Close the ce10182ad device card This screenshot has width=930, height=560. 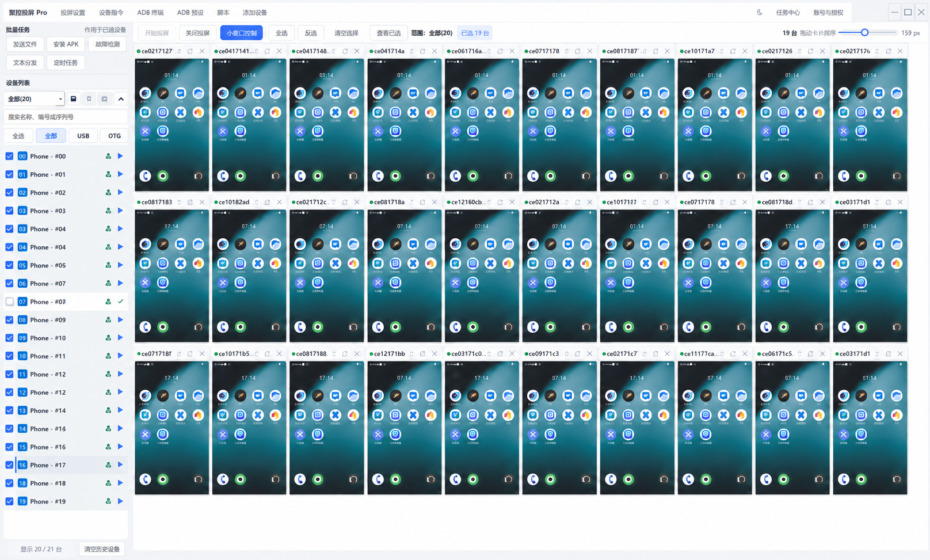click(279, 203)
